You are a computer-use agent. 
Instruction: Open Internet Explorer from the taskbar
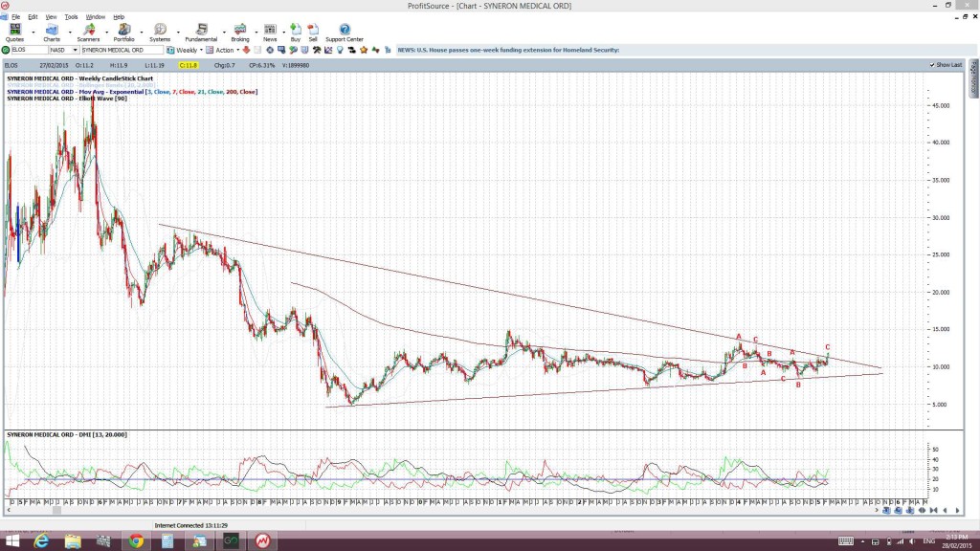pos(41,541)
